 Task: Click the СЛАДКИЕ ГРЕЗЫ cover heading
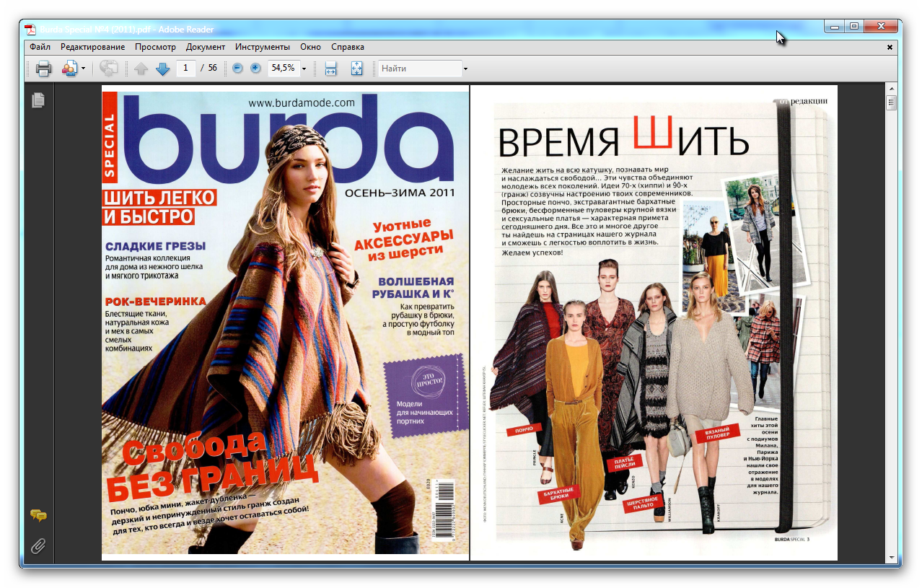(155, 245)
